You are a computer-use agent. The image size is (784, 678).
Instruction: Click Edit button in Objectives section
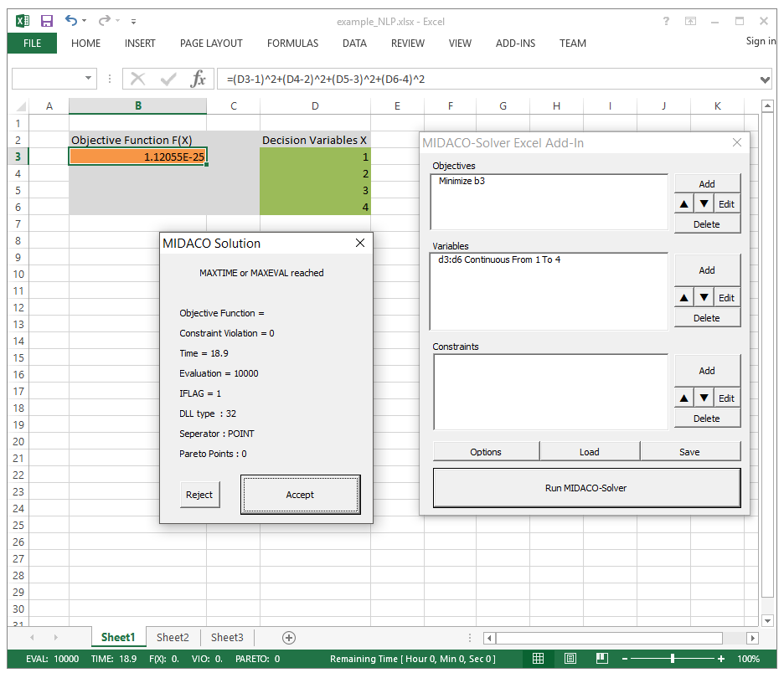click(726, 204)
